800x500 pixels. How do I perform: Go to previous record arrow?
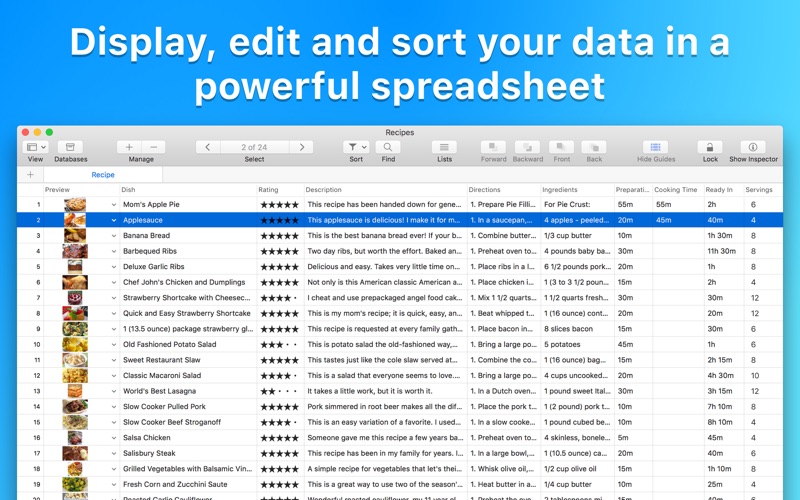[x=208, y=147]
